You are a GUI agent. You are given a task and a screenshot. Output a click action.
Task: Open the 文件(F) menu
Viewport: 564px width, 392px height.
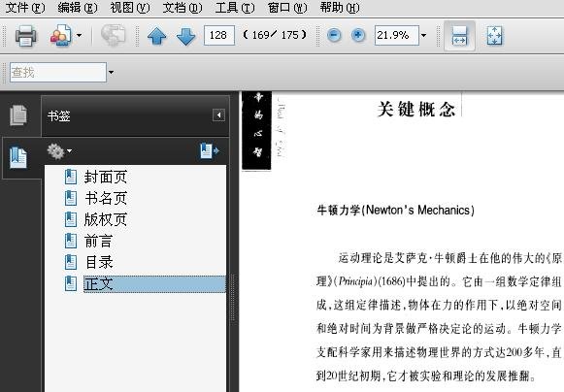coord(25,7)
